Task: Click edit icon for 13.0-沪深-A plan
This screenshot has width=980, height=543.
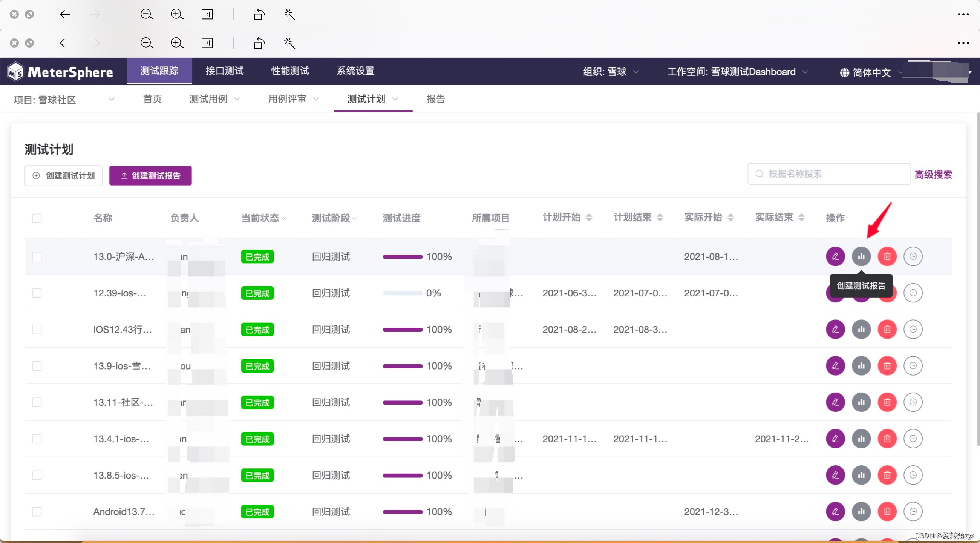Action: point(835,256)
